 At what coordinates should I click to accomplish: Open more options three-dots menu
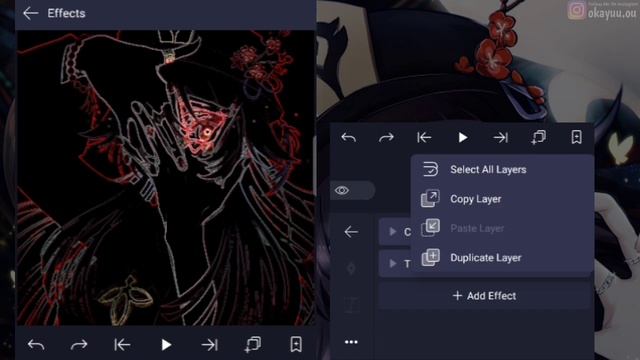coord(351,342)
